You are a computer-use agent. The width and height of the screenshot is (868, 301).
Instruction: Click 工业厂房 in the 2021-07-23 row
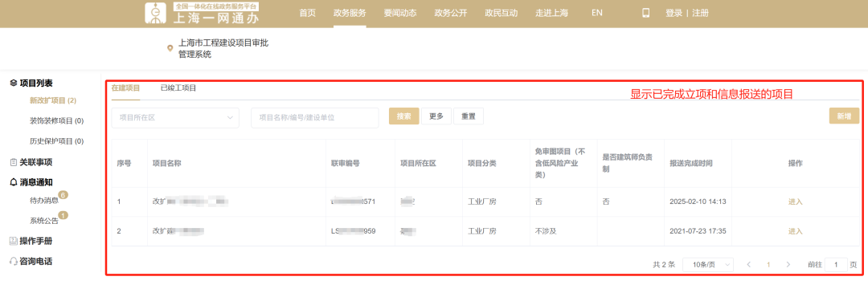482,230
